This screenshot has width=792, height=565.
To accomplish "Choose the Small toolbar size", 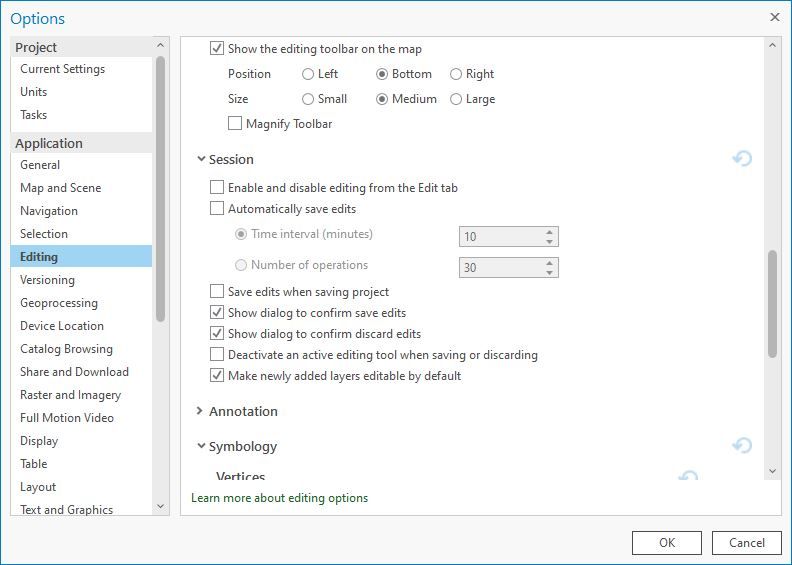I will coord(308,99).
